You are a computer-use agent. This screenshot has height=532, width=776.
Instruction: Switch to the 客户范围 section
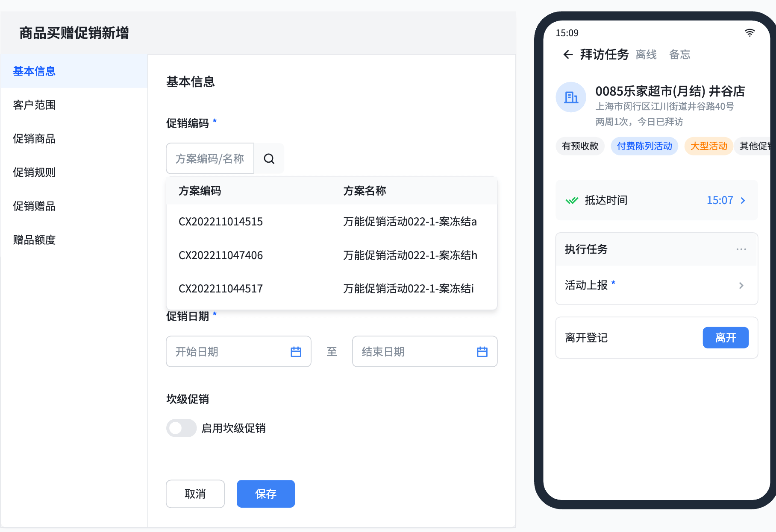click(x=34, y=105)
